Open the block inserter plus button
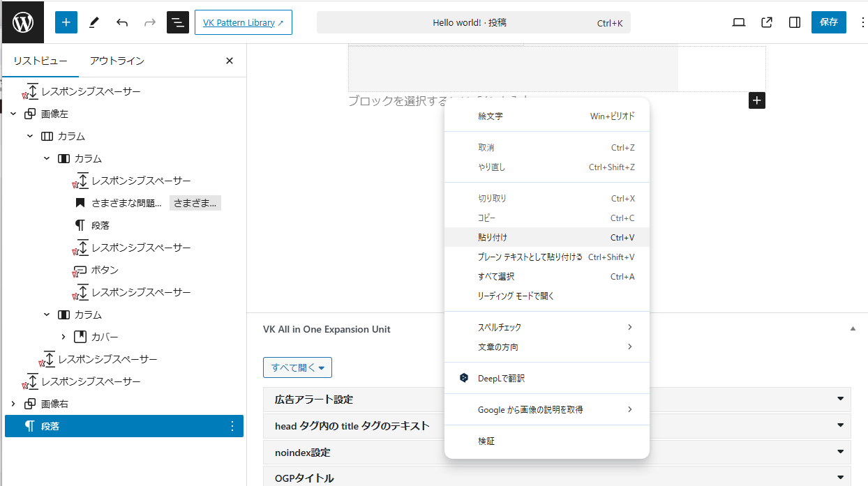This screenshot has height=486, width=868. coord(66,22)
